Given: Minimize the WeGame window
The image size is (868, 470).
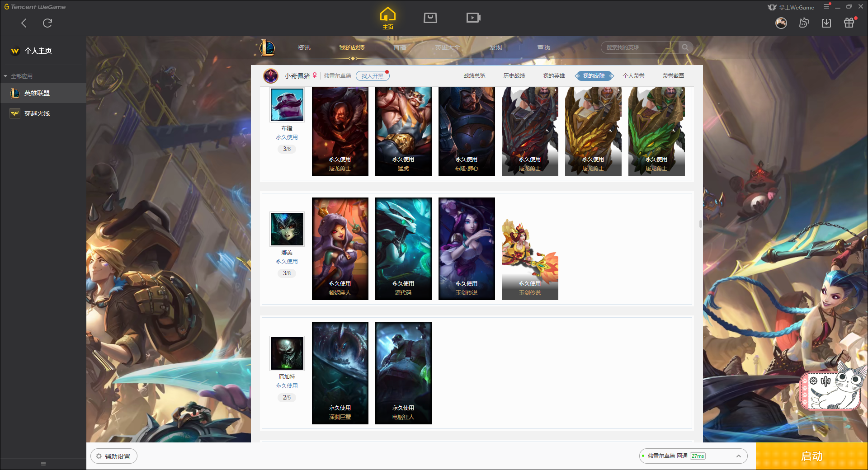Looking at the screenshot, I should coord(837,7).
